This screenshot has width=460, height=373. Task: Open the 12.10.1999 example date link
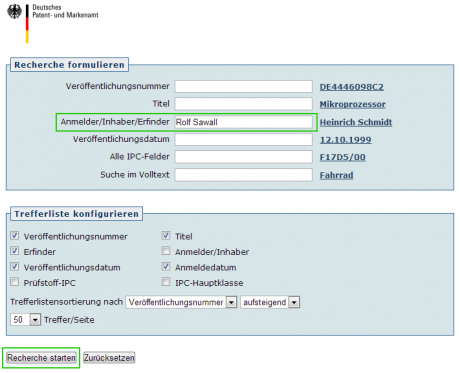(x=345, y=140)
